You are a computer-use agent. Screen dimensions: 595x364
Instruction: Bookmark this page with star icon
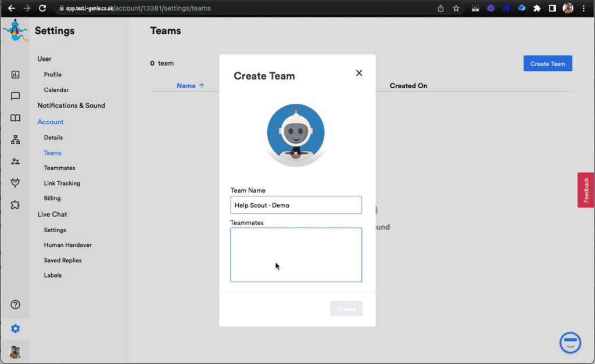456,9
